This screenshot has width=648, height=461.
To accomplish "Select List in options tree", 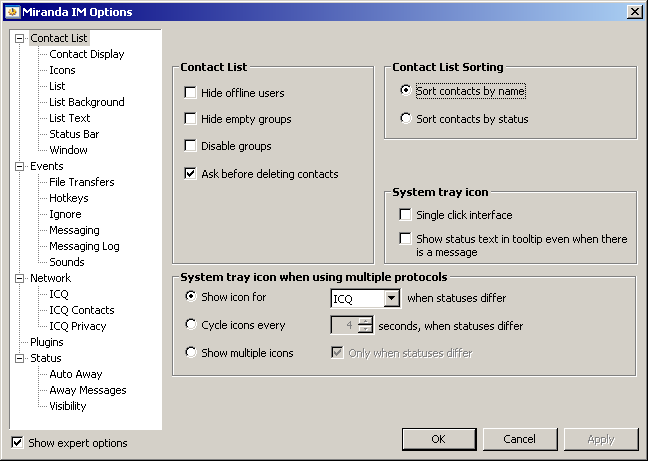I will pos(57,86).
